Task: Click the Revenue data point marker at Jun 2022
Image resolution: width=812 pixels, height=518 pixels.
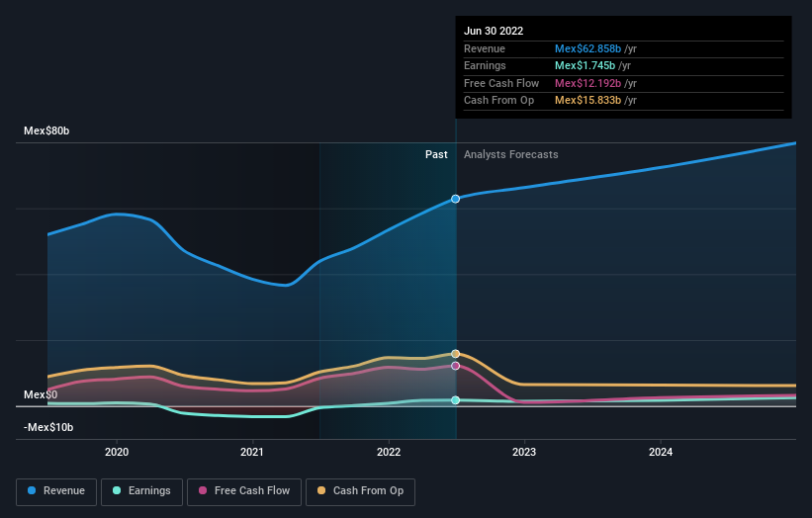Action: (455, 199)
